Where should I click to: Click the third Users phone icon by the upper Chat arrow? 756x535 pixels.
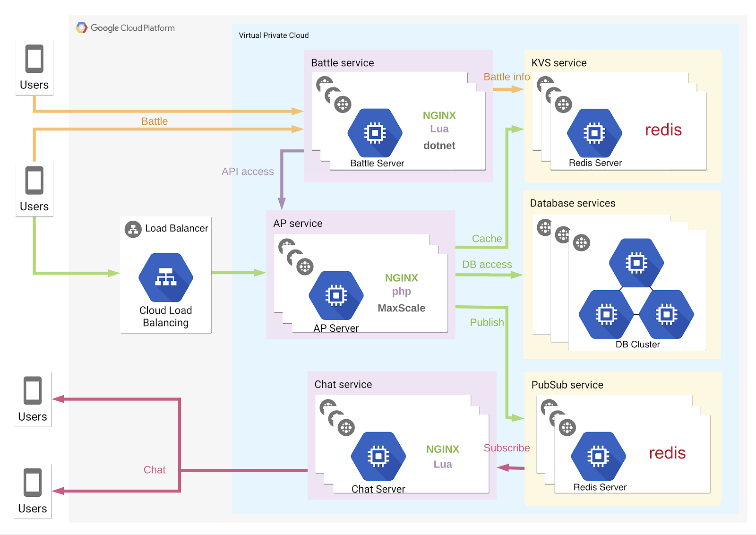point(33,390)
